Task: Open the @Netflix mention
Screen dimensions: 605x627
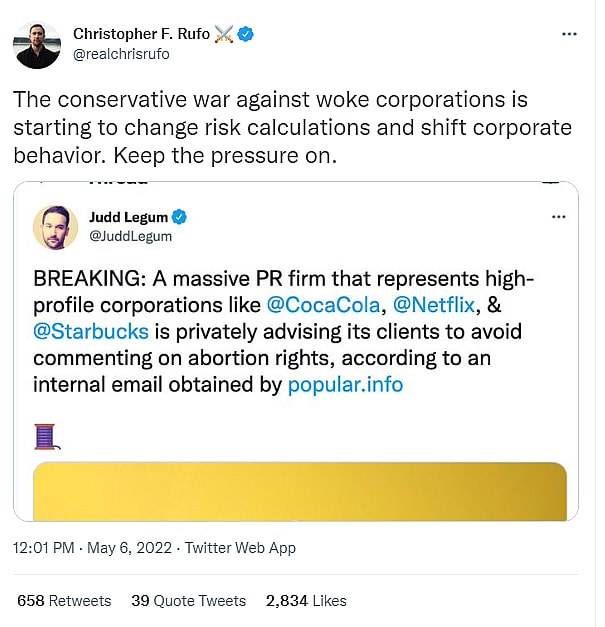Action: [435, 304]
